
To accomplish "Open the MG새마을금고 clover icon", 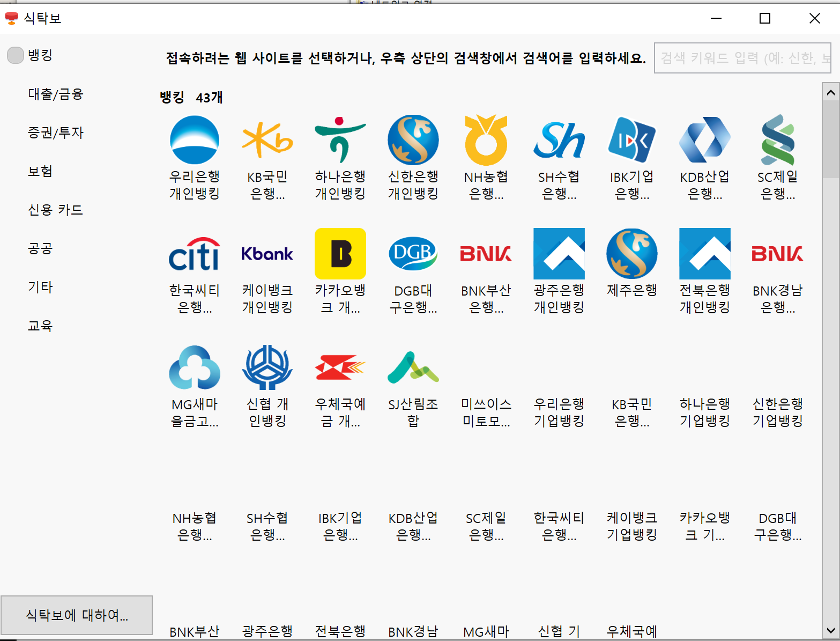I will (195, 367).
